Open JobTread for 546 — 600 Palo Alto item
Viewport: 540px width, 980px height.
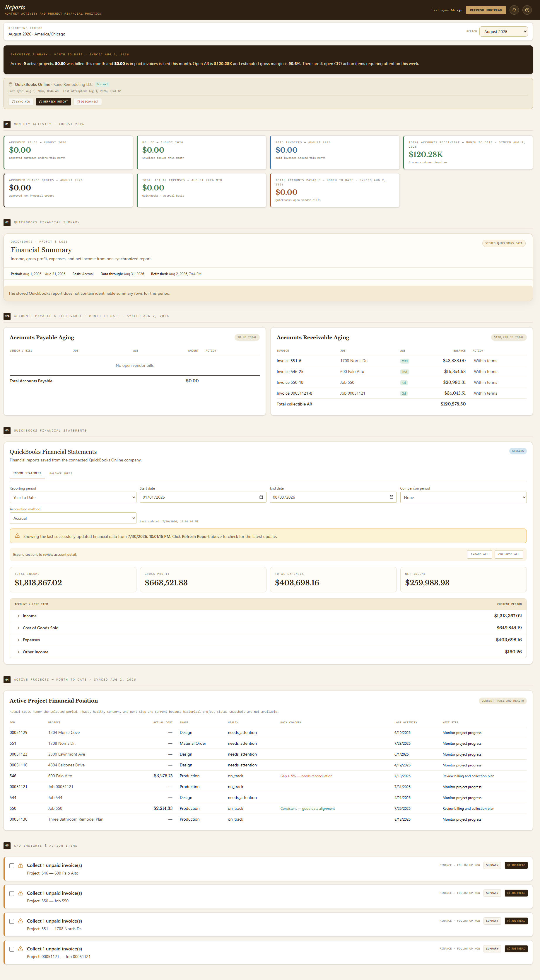click(x=516, y=865)
